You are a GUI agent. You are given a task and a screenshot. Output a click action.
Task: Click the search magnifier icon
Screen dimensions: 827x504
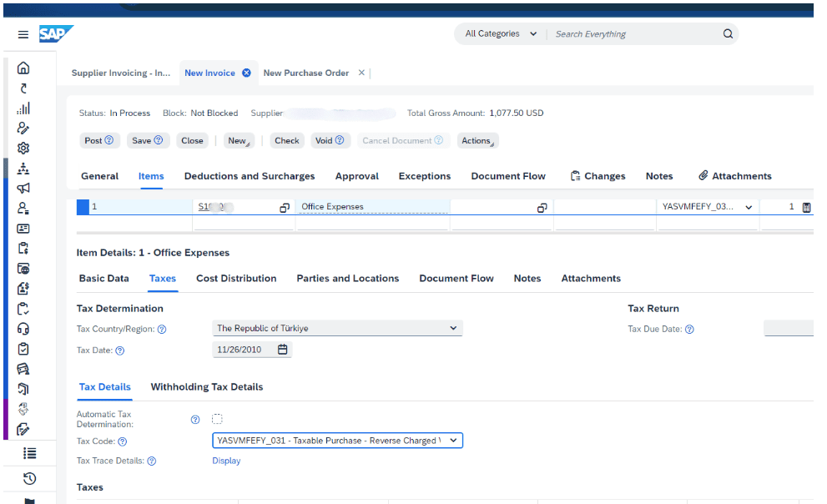pos(728,33)
